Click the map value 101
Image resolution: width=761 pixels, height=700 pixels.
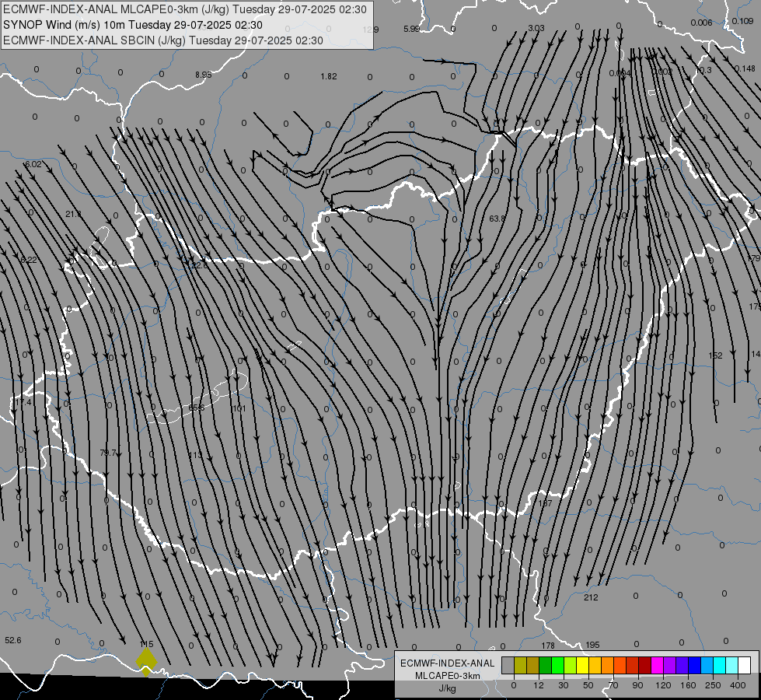coord(239,408)
